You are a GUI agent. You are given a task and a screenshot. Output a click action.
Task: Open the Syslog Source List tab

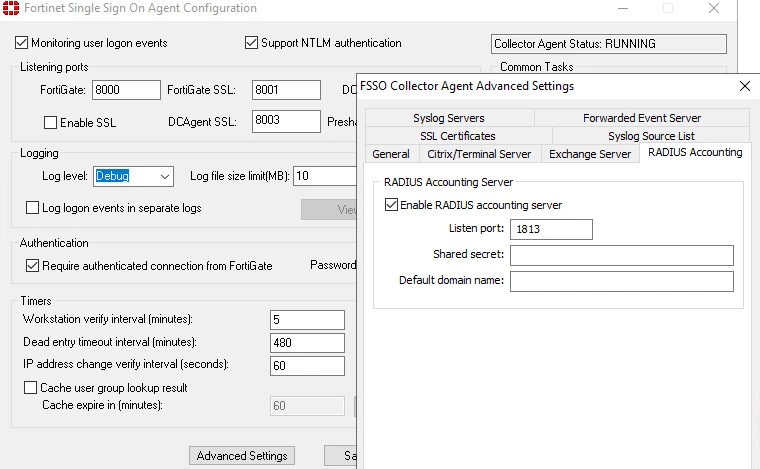tap(651, 136)
